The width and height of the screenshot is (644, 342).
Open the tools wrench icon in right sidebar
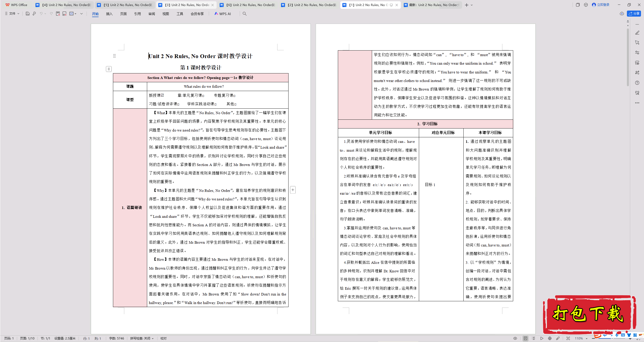coord(637,73)
